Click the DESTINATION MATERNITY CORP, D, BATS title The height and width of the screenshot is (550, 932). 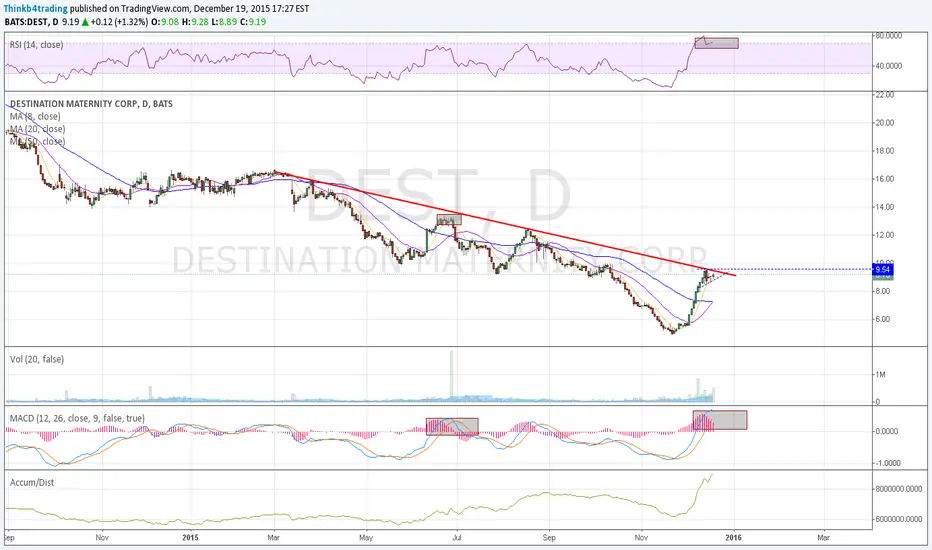coord(91,103)
